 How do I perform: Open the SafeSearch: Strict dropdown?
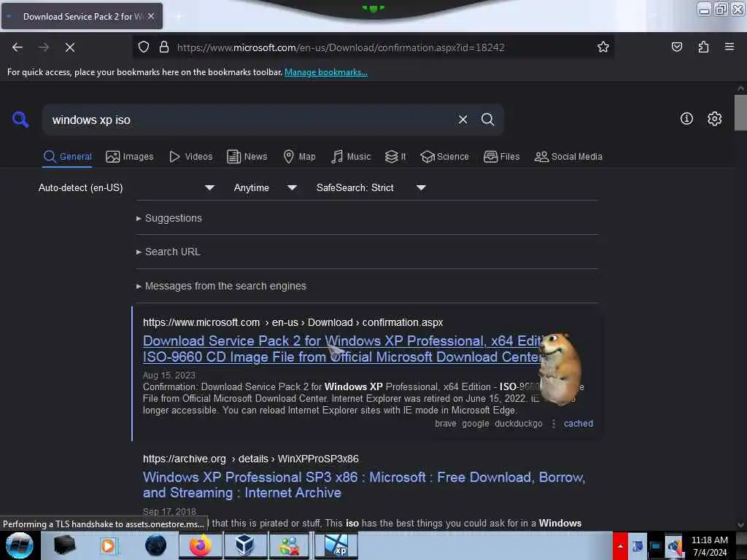(371, 187)
